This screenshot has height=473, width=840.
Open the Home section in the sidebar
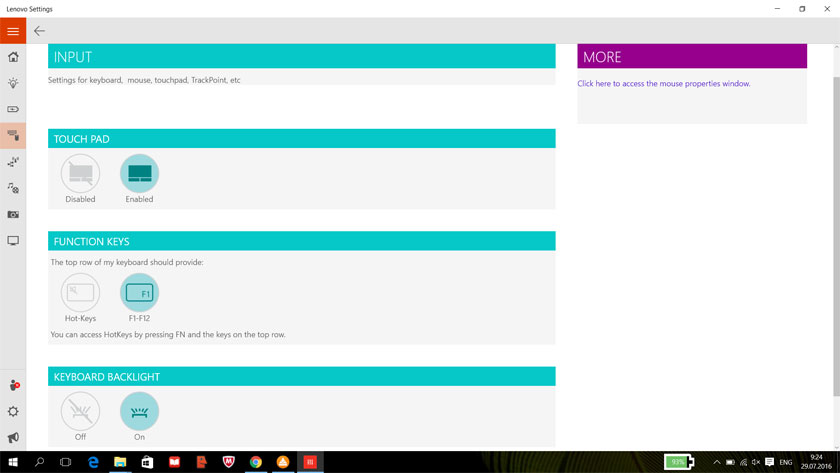[x=13, y=57]
